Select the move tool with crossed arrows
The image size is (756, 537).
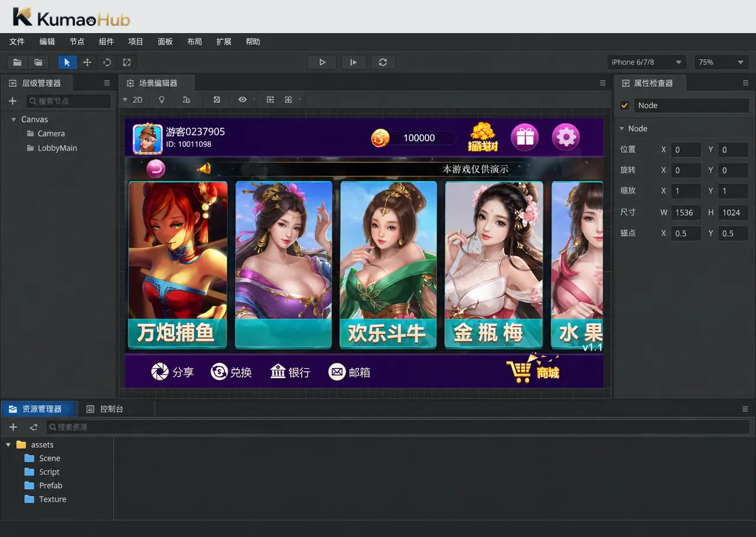pos(87,62)
